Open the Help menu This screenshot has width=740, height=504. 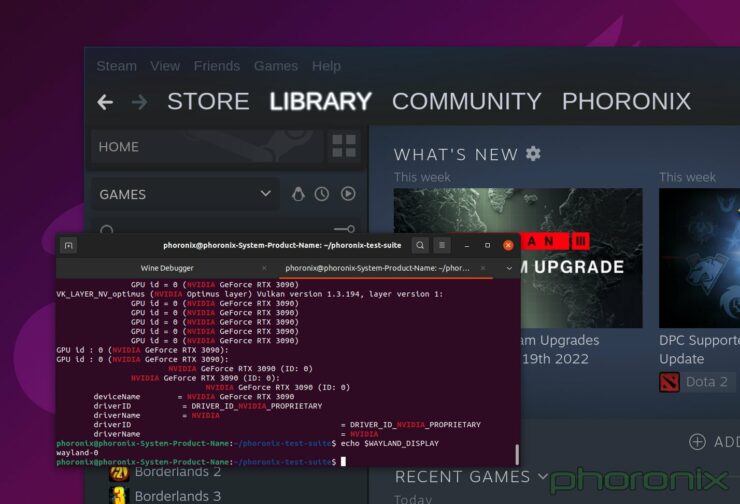(x=326, y=66)
